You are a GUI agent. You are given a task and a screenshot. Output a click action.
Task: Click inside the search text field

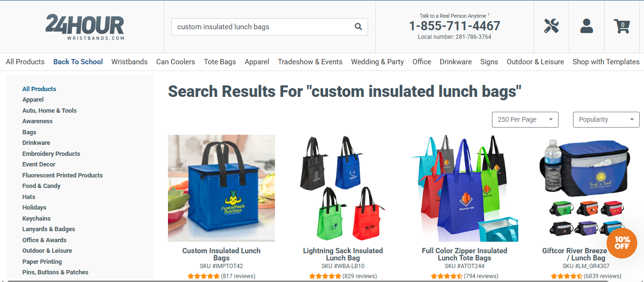tap(263, 27)
